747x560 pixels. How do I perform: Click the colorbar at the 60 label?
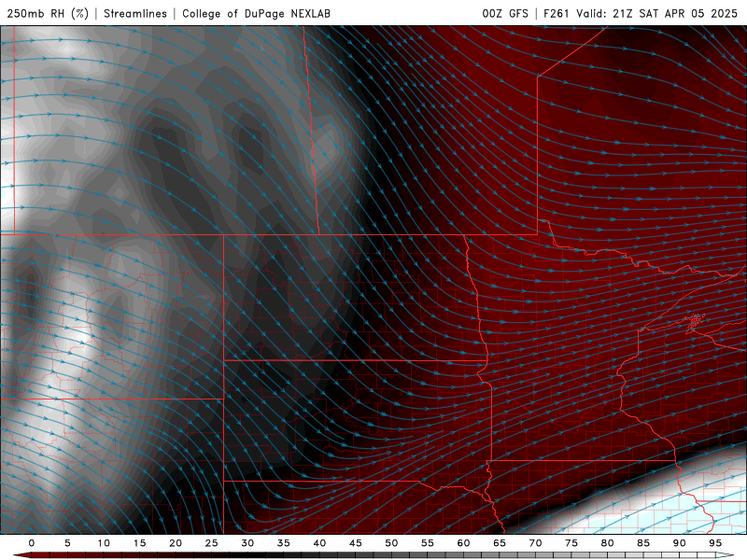point(463,543)
